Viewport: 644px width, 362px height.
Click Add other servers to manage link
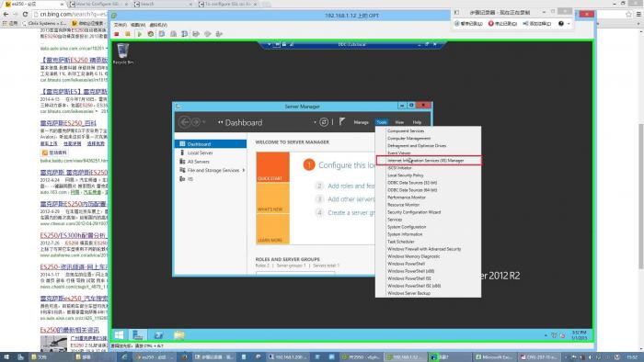click(x=351, y=199)
